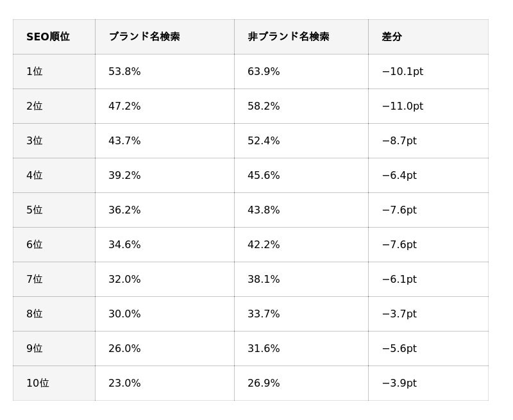The height and width of the screenshot is (420, 513).
Task: Click the 差分 column header
Action: (428, 37)
